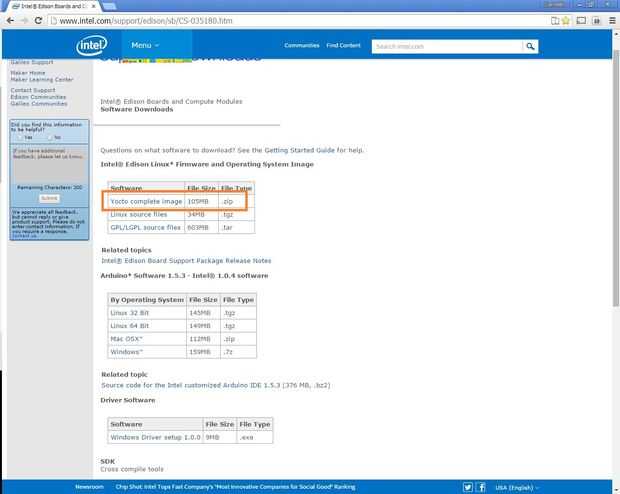Open the Communities header link
Image resolution: width=620 pixels, height=494 pixels.
tap(302, 45)
